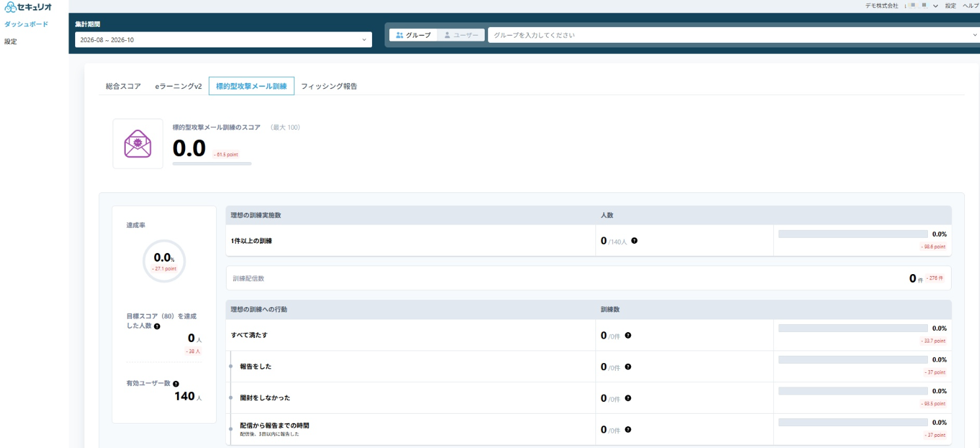Click help icon in 1件以上の訓練 row
Screen dimensions: 980x448
pyautogui.click(x=634, y=240)
